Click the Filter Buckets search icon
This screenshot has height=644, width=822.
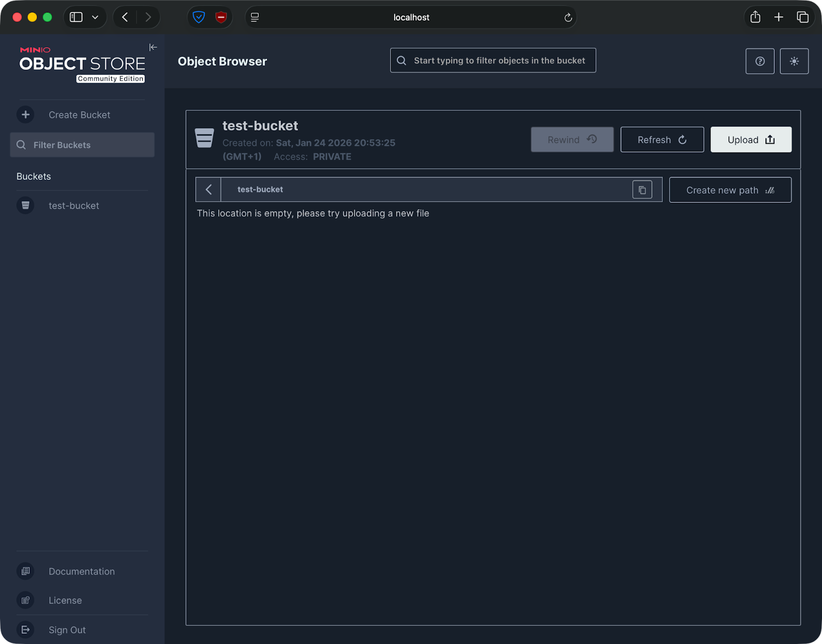tap(21, 145)
